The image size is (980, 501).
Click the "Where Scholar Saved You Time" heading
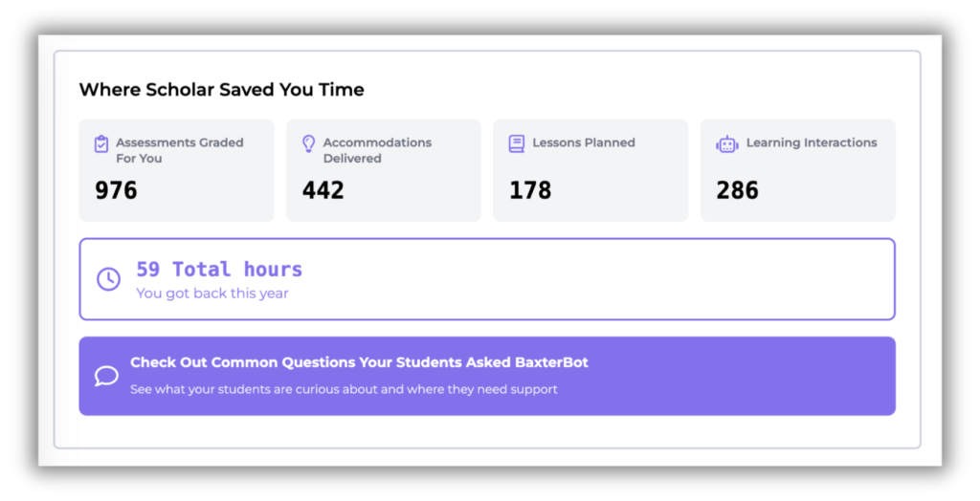pos(221,90)
